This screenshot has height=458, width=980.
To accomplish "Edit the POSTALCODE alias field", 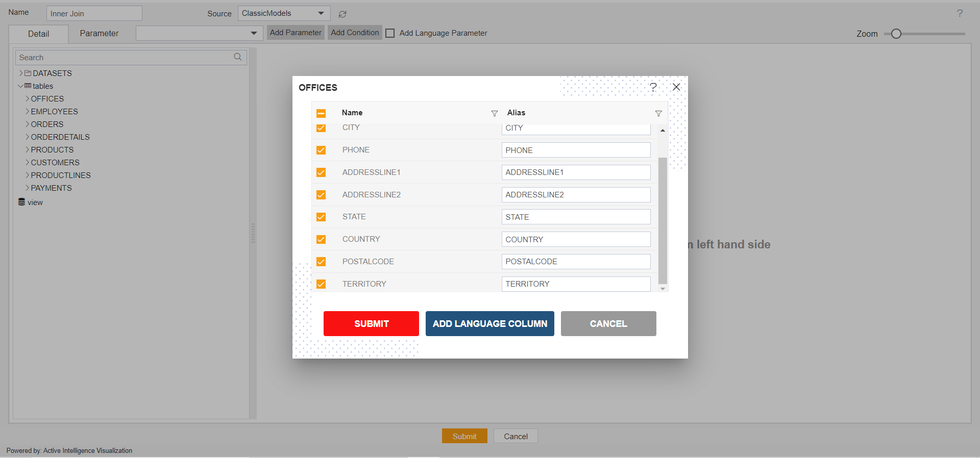I will [x=576, y=262].
